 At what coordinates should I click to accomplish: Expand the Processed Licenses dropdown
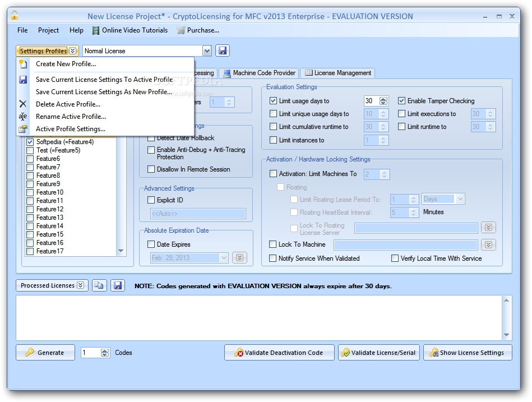tap(52, 285)
